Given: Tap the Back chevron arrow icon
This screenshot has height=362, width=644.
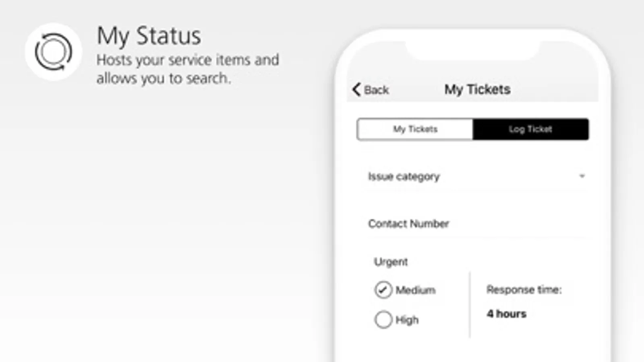Looking at the screenshot, I should [x=356, y=89].
